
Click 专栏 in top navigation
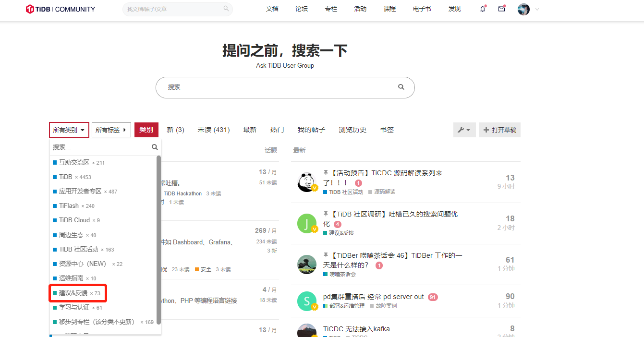[x=331, y=9]
